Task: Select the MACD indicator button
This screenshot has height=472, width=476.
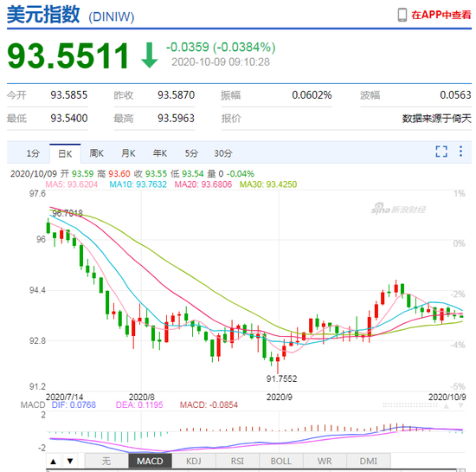Action: pos(150,462)
